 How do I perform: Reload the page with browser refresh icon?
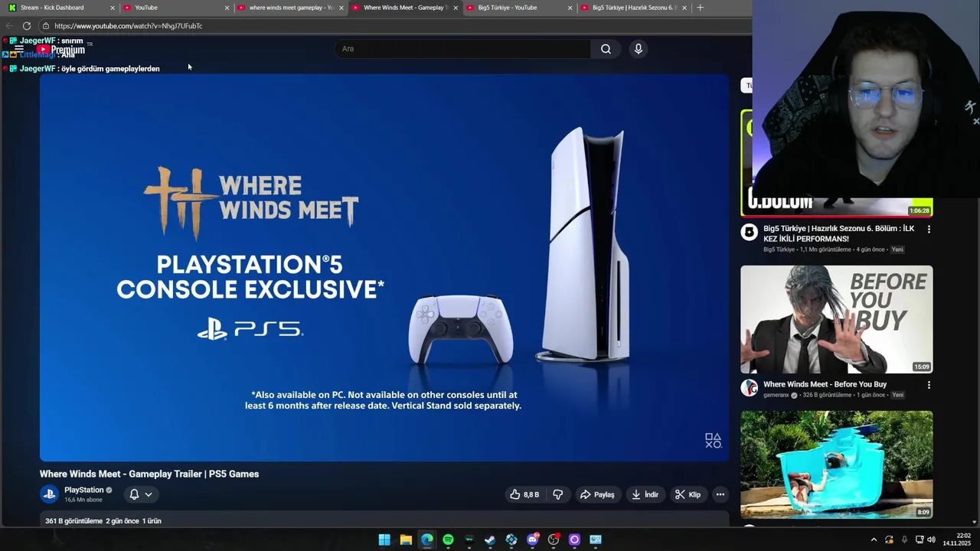(x=27, y=26)
